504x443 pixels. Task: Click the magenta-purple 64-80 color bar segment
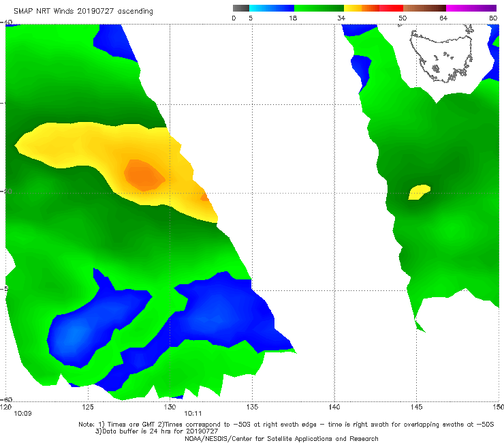pyautogui.click(x=471, y=8)
